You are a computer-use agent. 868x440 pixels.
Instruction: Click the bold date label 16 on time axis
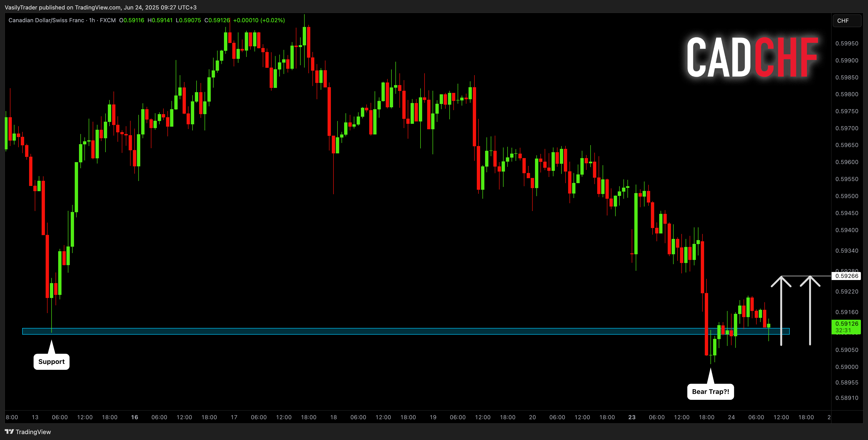click(134, 417)
